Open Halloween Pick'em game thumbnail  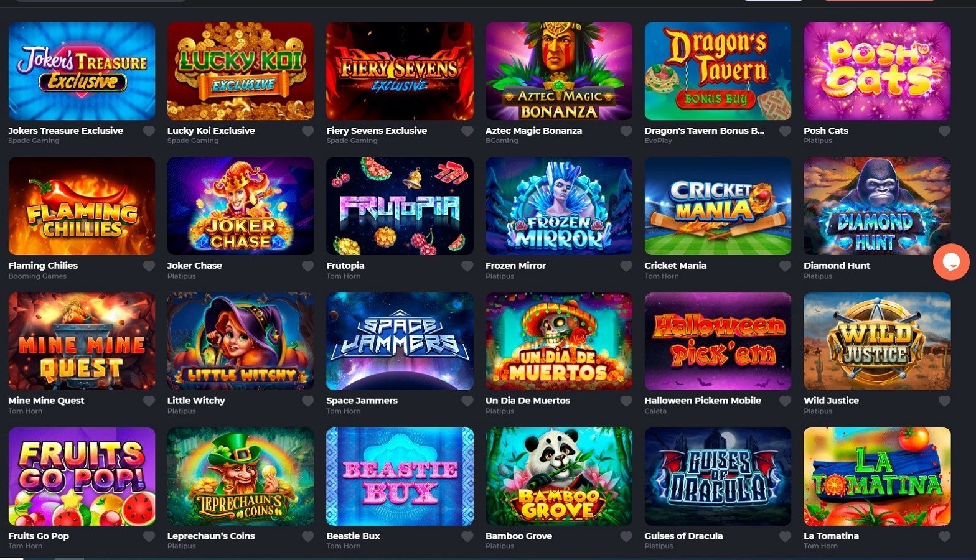point(718,341)
